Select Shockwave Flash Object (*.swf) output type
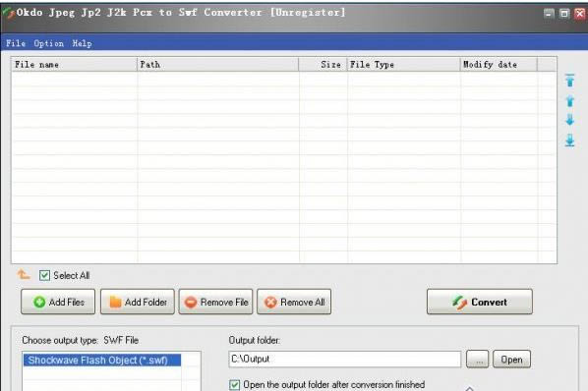This screenshot has height=391, width=588. 101,361
